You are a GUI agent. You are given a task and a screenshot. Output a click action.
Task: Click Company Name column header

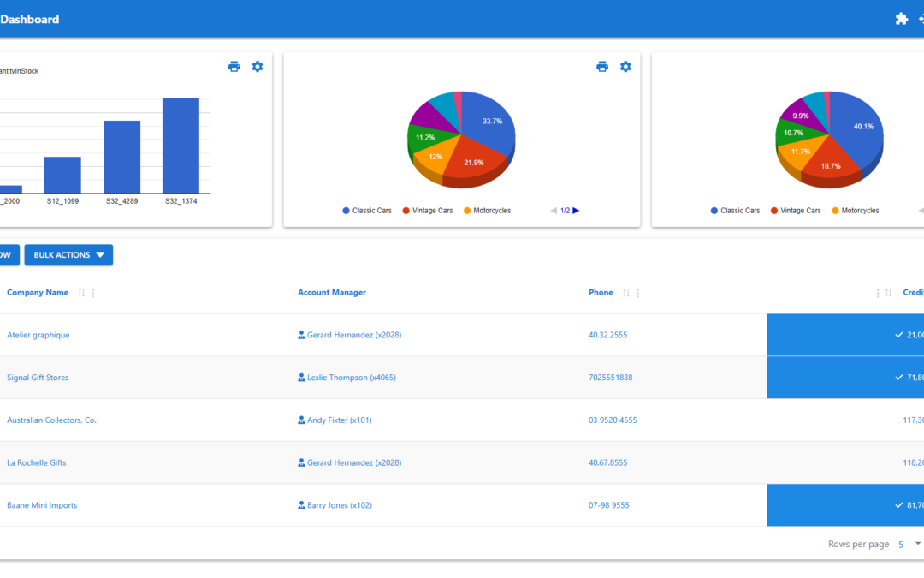click(37, 293)
